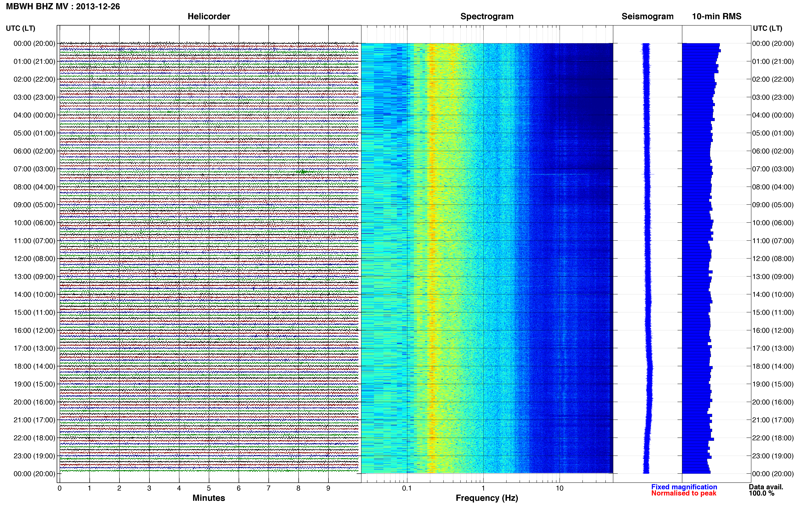This screenshot has width=812, height=508.
Task: Click the 'Normalised to peak' legend text
Action: (684, 493)
